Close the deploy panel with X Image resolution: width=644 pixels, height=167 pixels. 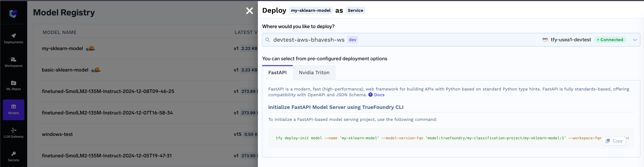(249, 11)
